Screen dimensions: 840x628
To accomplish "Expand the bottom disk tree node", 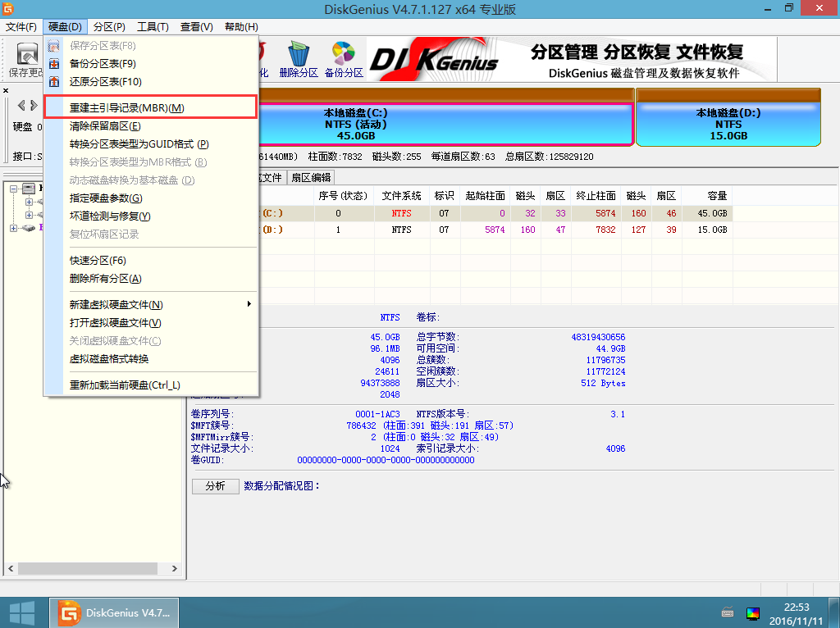I will point(13,228).
